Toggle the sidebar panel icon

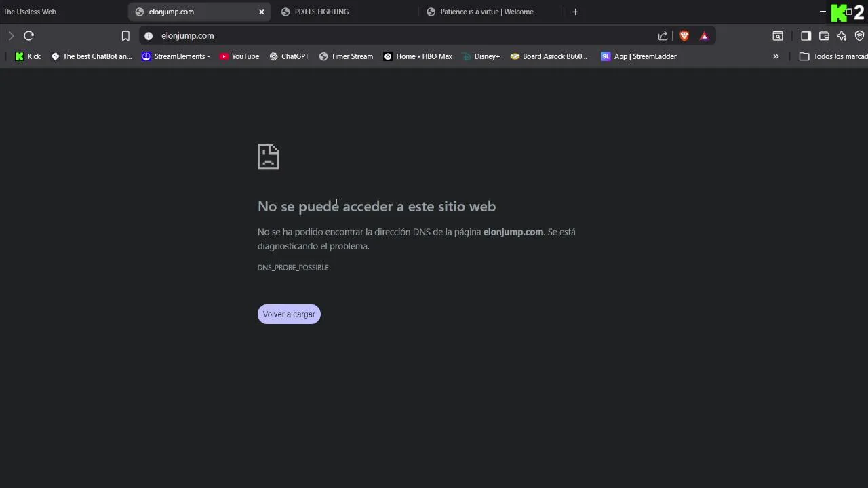pyautogui.click(x=806, y=36)
